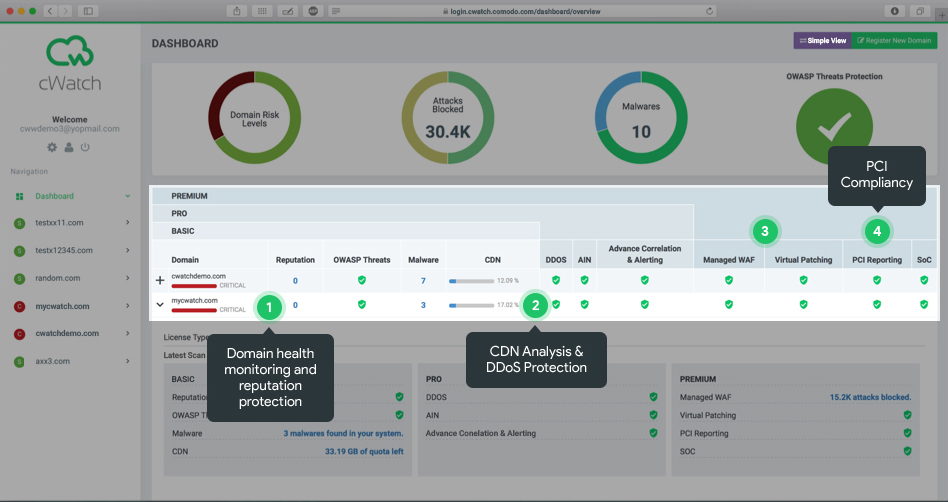Click the BASIC tier header row
948x502 pixels.
point(346,231)
